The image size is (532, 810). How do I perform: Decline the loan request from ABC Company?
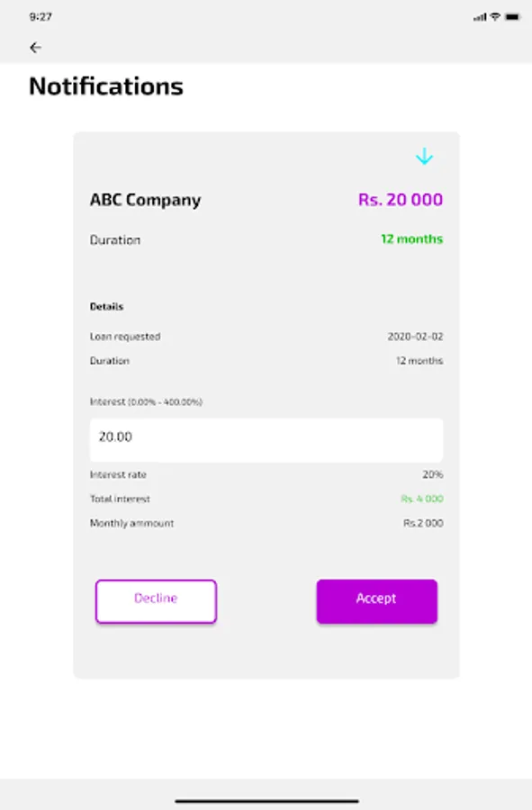(x=156, y=600)
